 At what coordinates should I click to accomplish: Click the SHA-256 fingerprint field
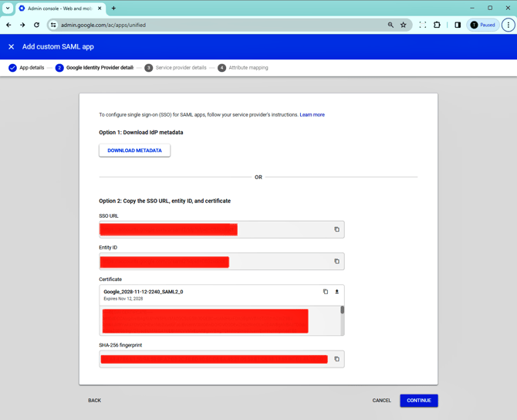(221, 359)
